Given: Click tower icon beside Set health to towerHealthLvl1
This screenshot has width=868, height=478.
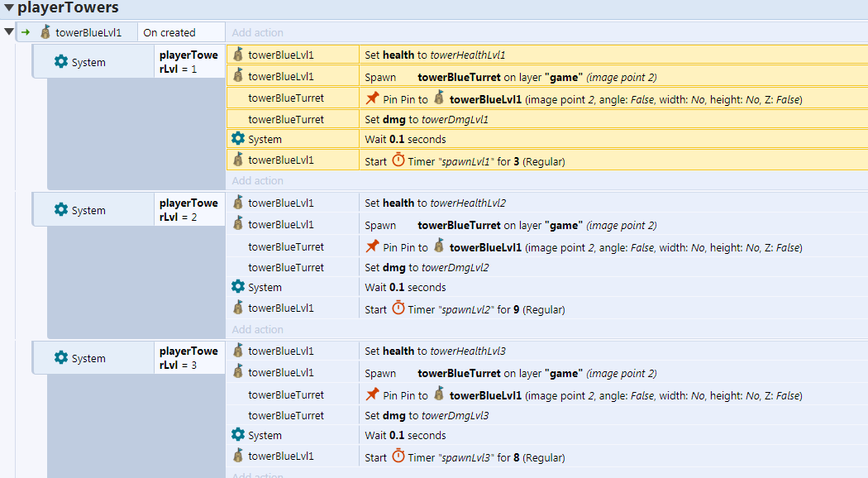Looking at the screenshot, I should (238, 55).
